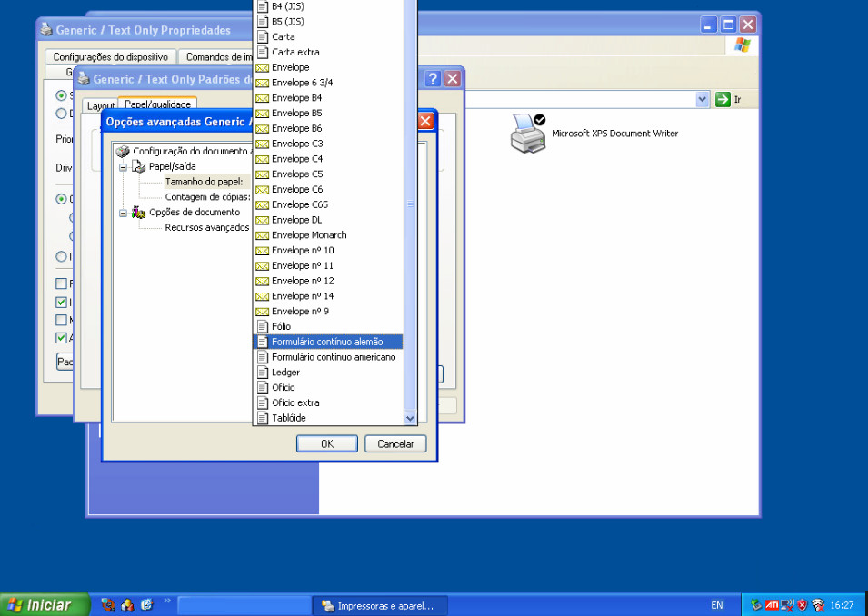Select the Microsoft XPS Document Writer printer icon
This screenshot has width=868, height=616.
point(528,134)
